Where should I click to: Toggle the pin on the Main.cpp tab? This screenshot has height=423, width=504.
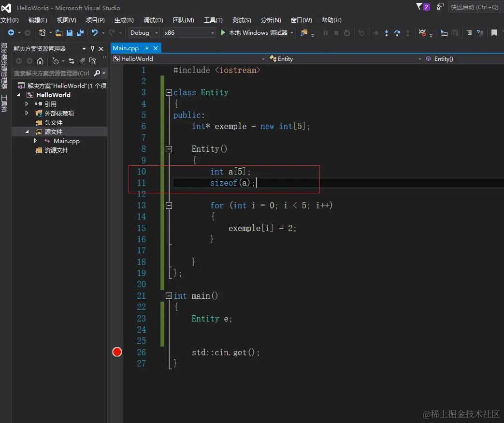[146, 48]
